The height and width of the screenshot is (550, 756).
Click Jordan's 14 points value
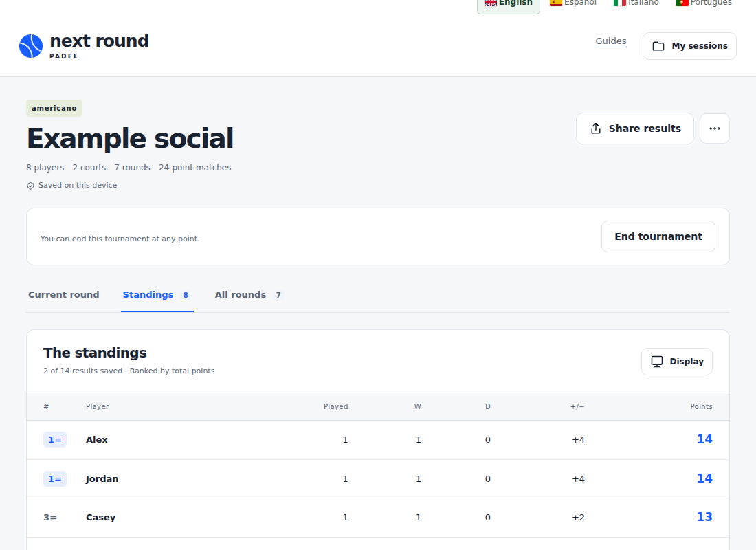click(704, 478)
